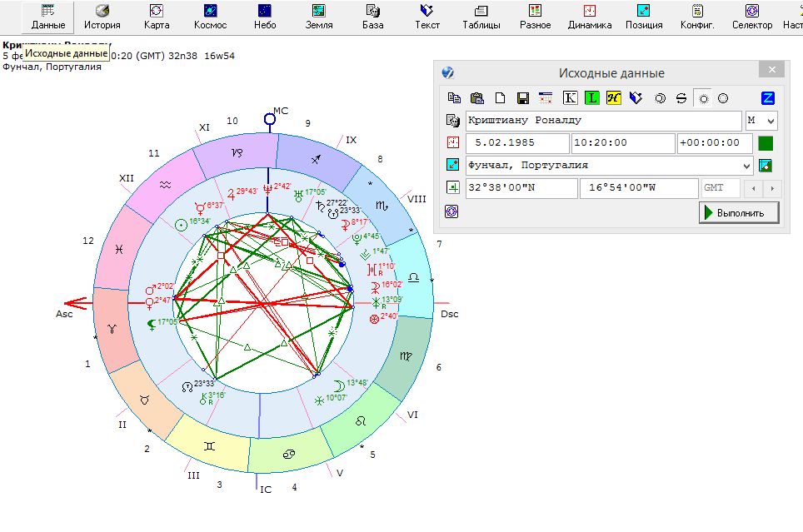Click the green L icon
Screen dimensions: 803x532
pos(591,97)
